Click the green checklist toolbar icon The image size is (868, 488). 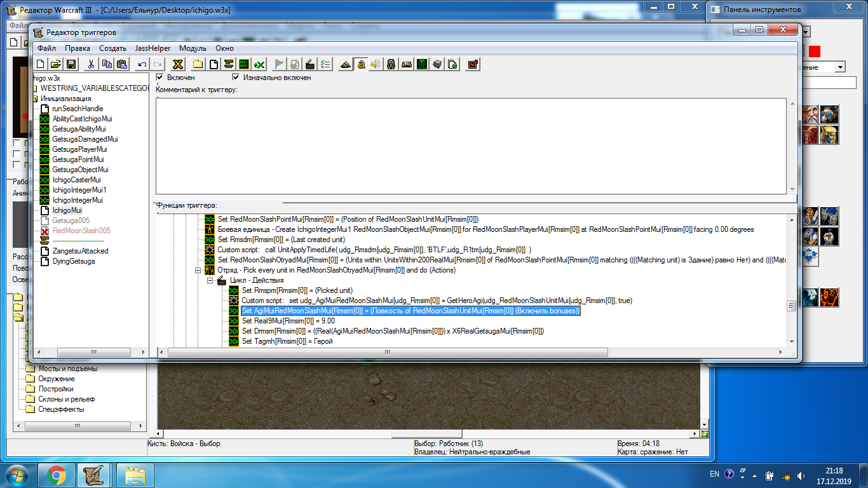[325, 64]
